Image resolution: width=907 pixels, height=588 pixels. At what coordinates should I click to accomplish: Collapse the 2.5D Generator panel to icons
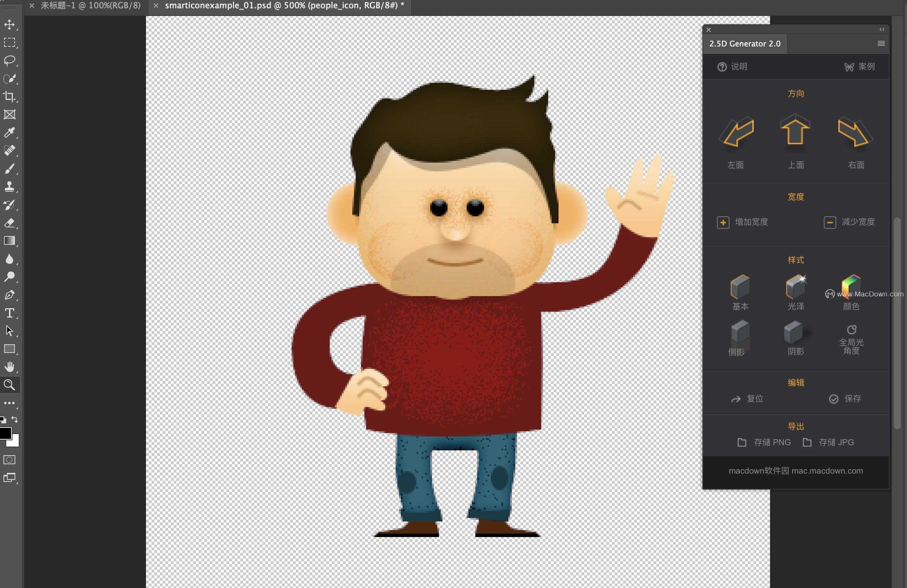[882, 30]
